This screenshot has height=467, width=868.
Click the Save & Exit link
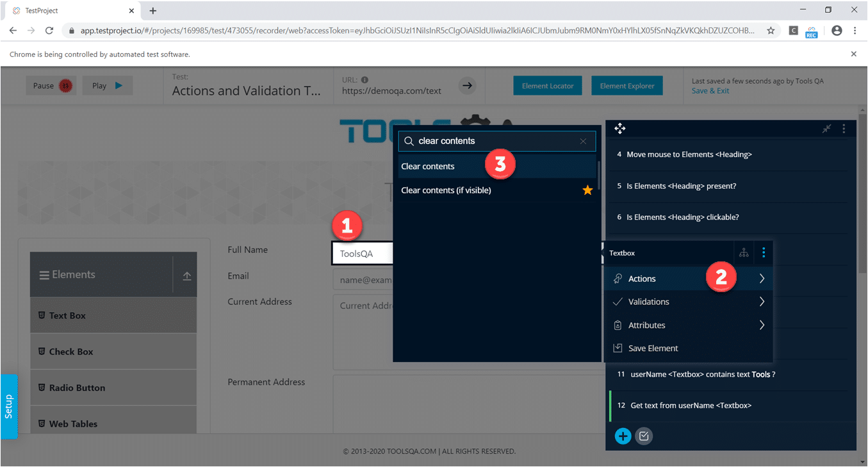pyautogui.click(x=710, y=91)
